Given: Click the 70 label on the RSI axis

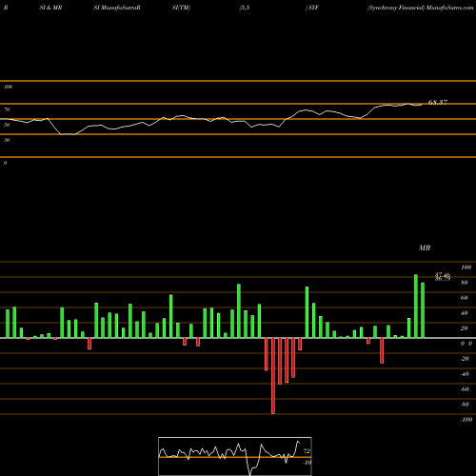Looking at the screenshot, I should (7, 109).
